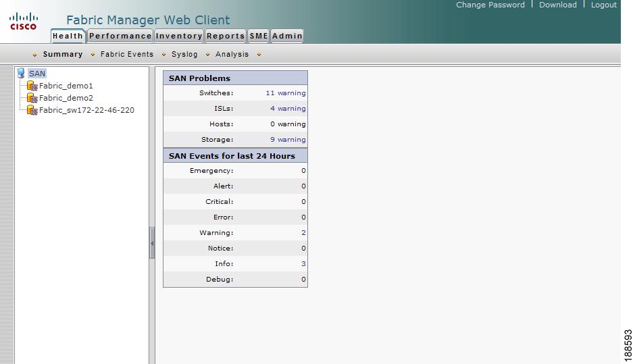Image resolution: width=633 pixels, height=364 pixels.
Task: Click Change Password link
Action: [x=490, y=5]
